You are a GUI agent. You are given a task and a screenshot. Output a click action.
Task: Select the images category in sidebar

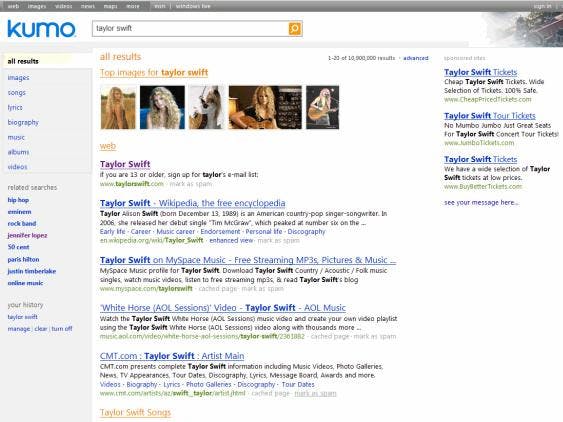click(19, 78)
